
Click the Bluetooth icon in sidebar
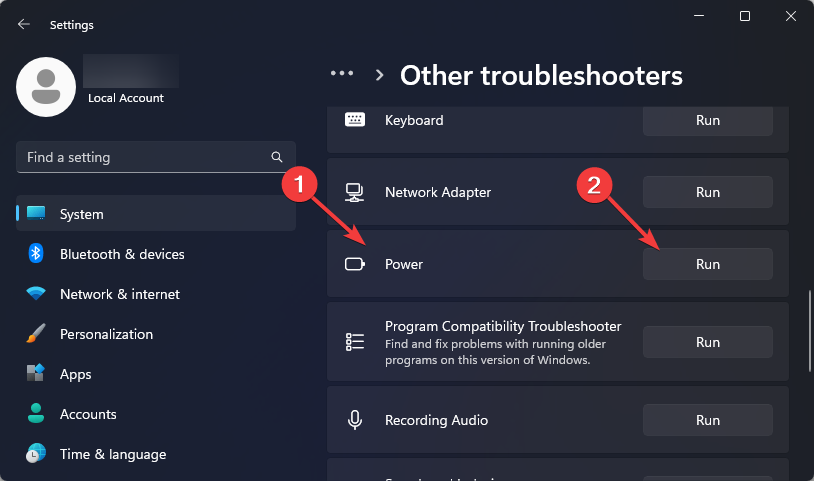coord(35,253)
